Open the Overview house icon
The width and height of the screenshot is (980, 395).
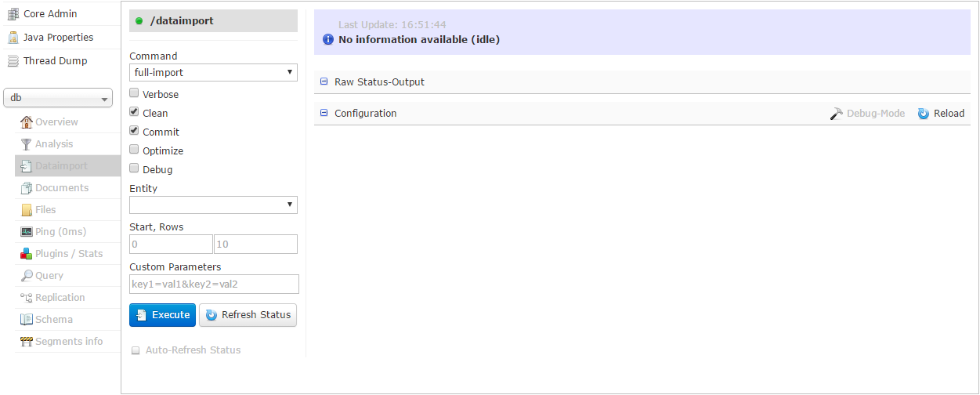pos(27,121)
